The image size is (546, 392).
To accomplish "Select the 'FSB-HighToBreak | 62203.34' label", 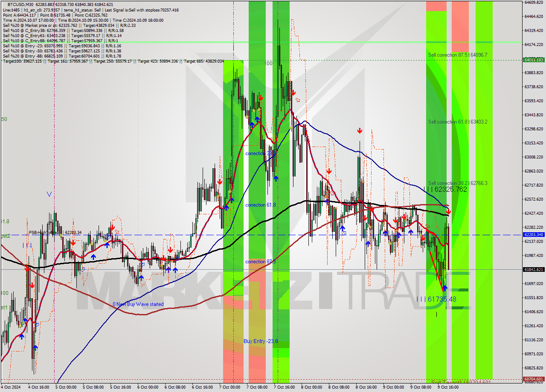I will [x=55, y=233].
